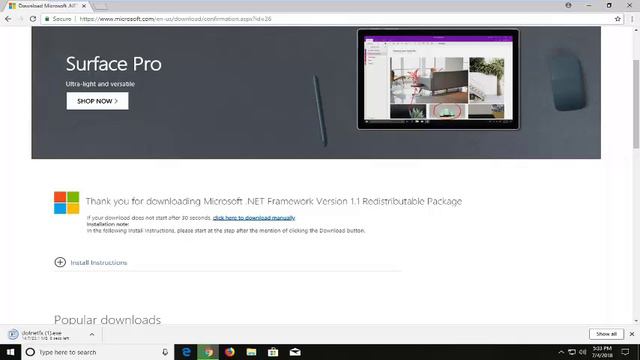Click the download manually link

pos(254,218)
